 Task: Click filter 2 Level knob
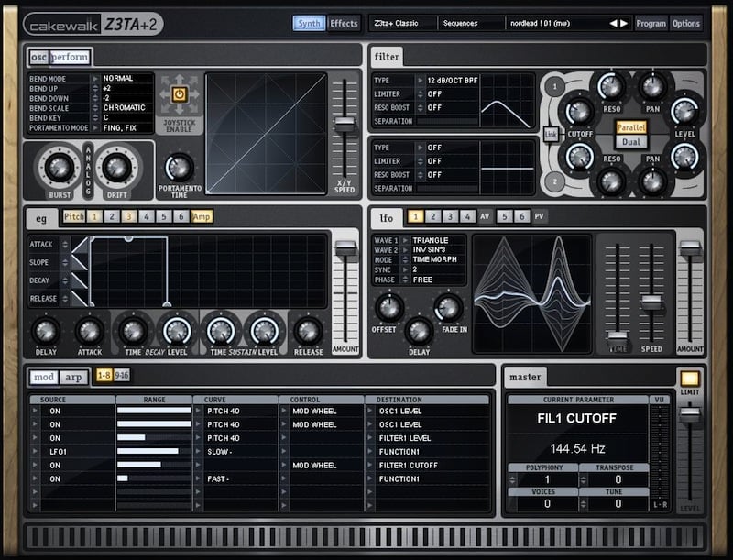pos(684,156)
